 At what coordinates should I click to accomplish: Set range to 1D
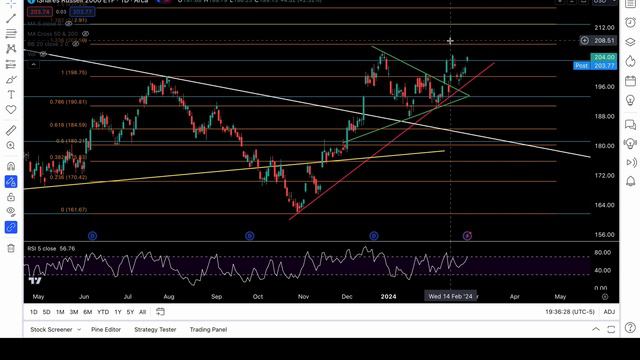click(x=33, y=312)
